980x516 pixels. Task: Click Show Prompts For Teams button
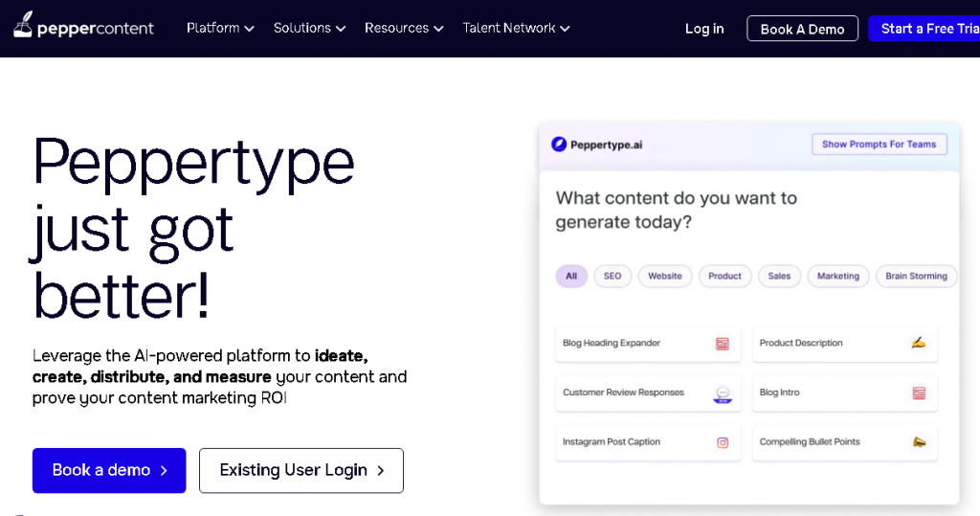880,144
